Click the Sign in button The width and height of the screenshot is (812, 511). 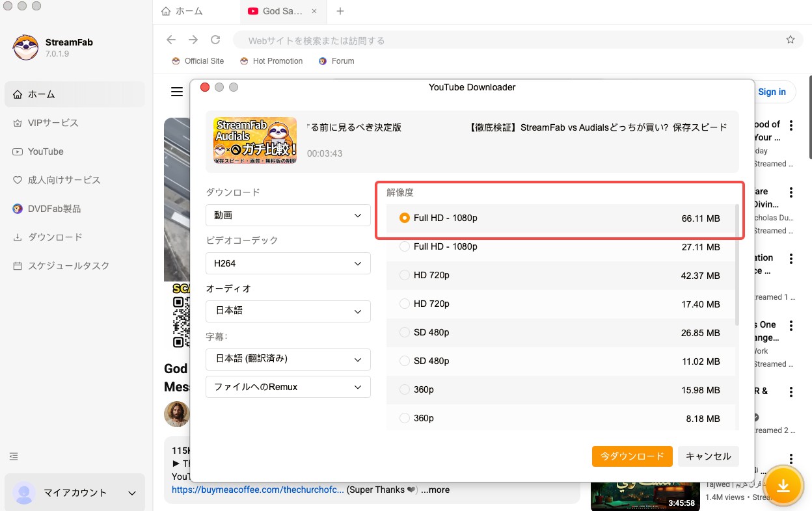pyautogui.click(x=772, y=92)
